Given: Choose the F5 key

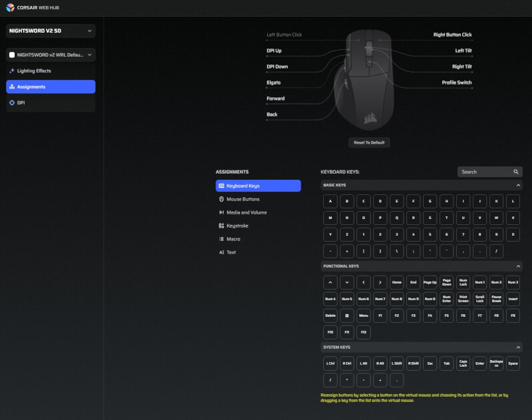Looking at the screenshot, I should (x=446, y=315).
